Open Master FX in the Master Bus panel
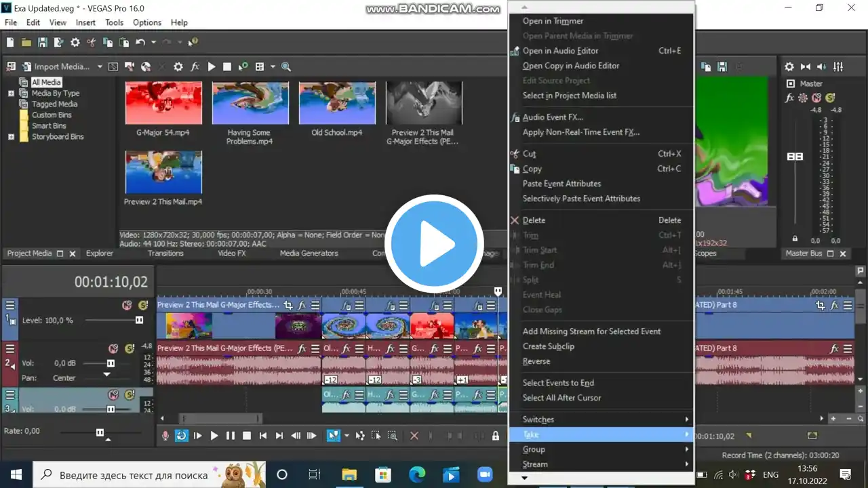This screenshot has width=868, height=488. coord(789,98)
